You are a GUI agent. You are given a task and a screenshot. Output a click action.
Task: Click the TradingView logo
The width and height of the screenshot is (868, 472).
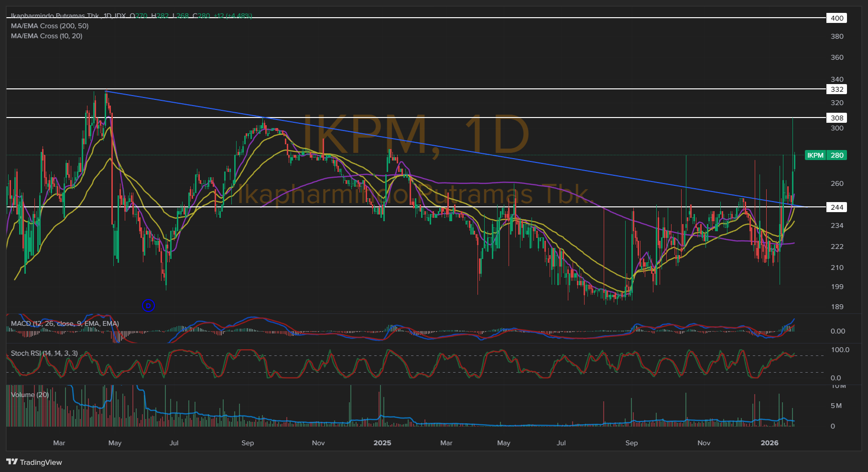pyautogui.click(x=34, y=462)
